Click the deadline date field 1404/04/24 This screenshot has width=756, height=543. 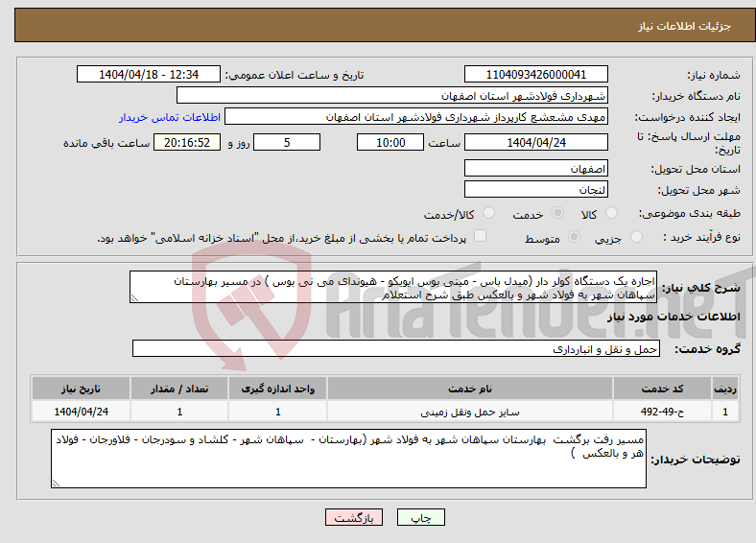click(536, 142)
